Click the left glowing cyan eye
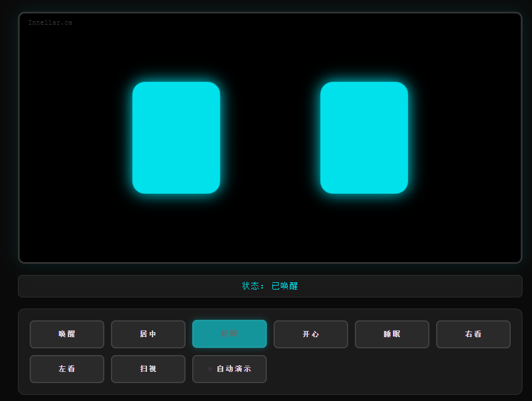532x401 pixels. point(176,138)
